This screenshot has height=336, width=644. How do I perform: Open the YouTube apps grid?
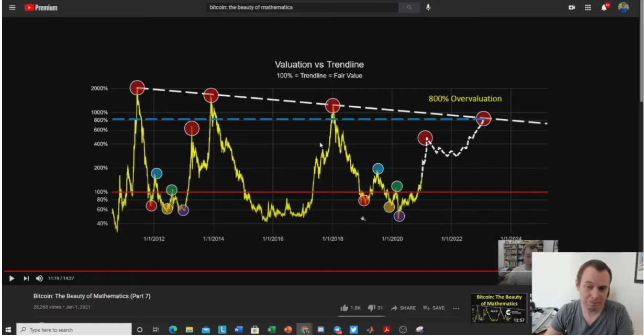coord(588,7)
